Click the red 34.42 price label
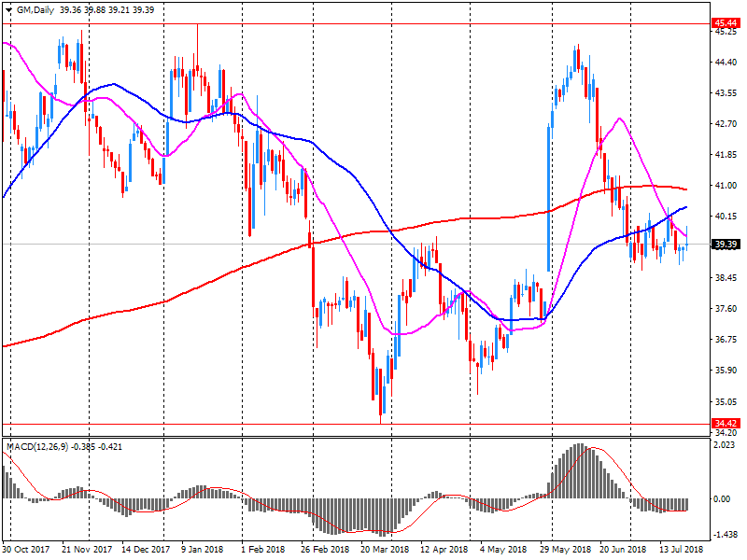The height and width of the screenshot is (560, 747). [x=726, y=424]
